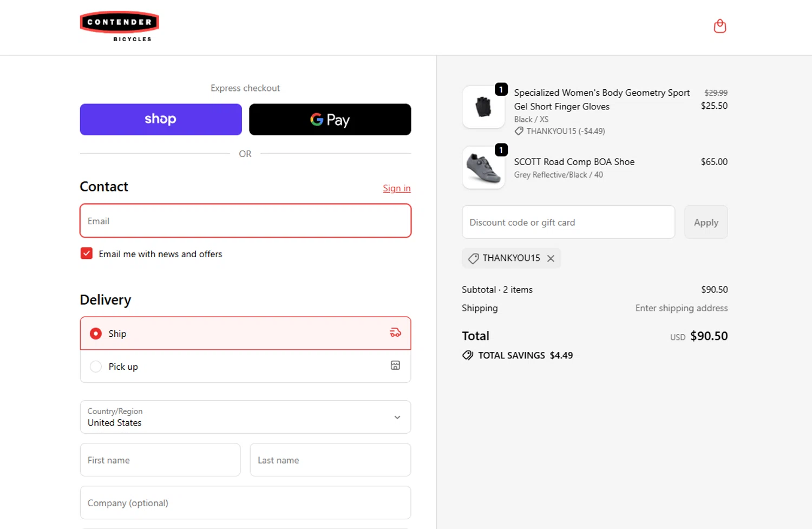812x529 pixels.
Task: Pay with Google Pay button
Action: [x=330, y=119]
